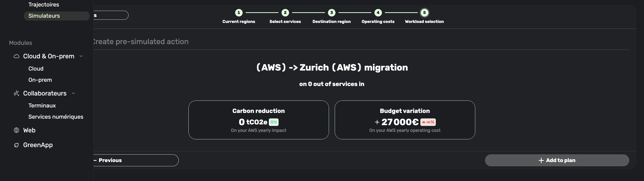The image size is (644, 181).
Task: Jump to step 2 Select services
Action: (x=285, y=12)
